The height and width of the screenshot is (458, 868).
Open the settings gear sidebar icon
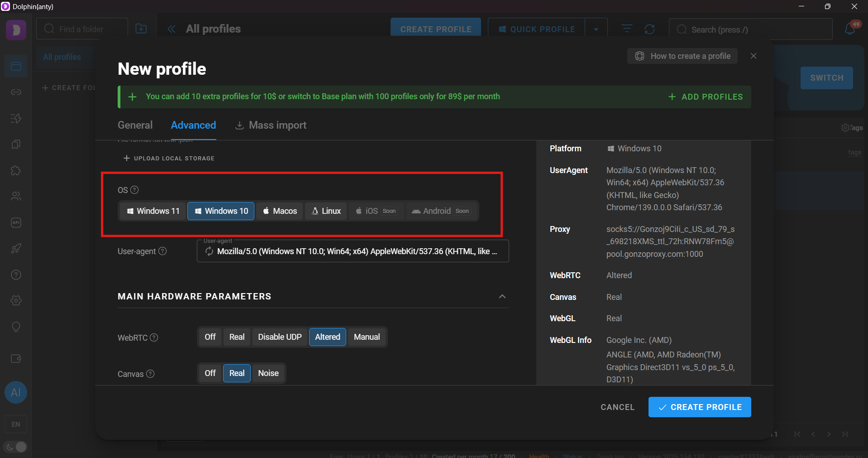point(16,301)
